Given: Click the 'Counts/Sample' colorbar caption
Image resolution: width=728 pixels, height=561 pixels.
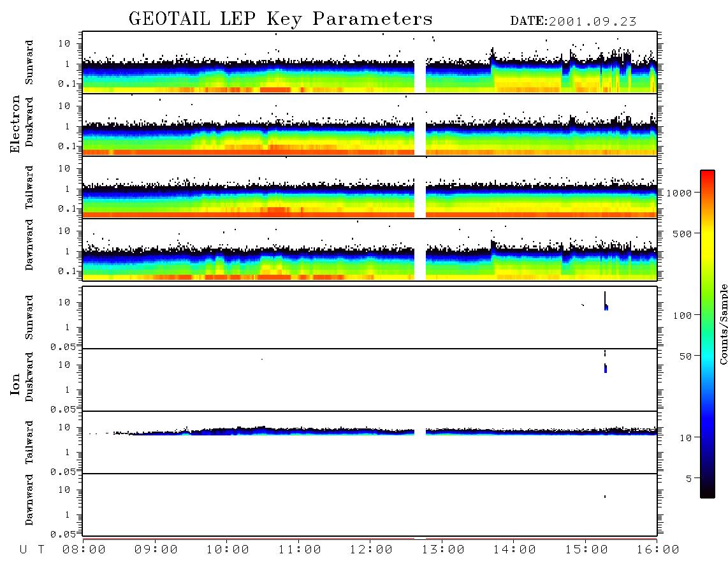Looking at the screenshot, I should click(723, 324).
